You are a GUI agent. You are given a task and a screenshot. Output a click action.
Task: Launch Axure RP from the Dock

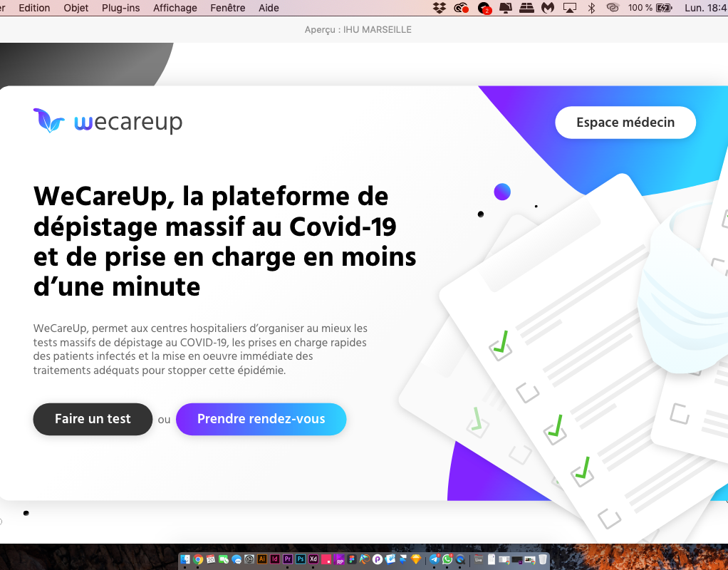(339, 559)
